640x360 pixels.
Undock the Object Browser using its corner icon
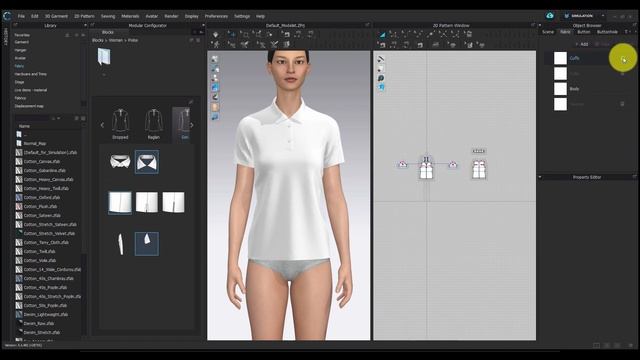(634, 25)
